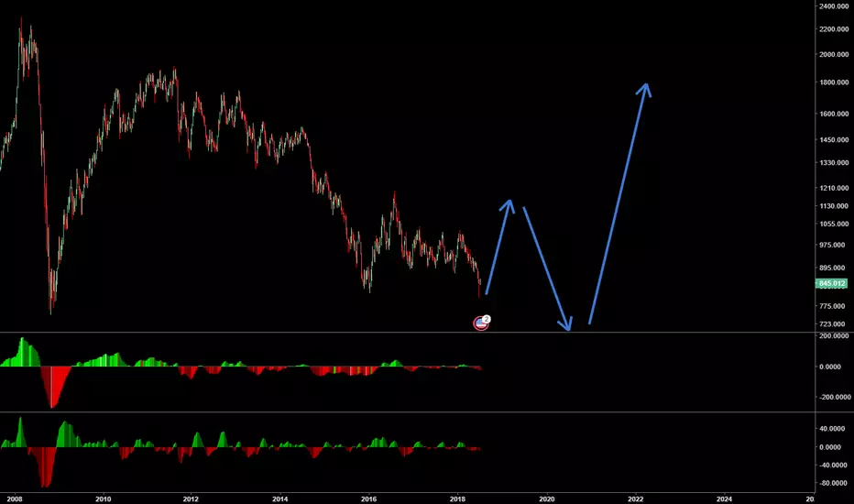The height and width of the screenshot is (504, 854).
Task: Click the 1600.000 price axis label
Action: click(834, 114)
